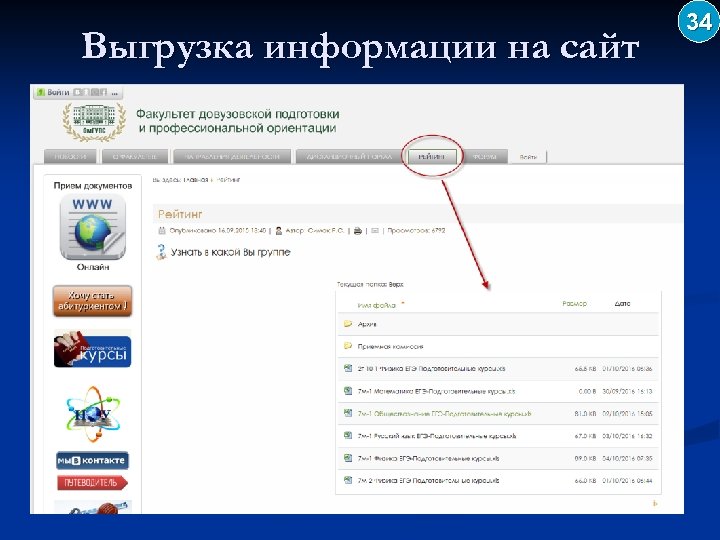Image resolution: width=720 pixels, height=540 pixels.
Task: Open the Новости navigation tab
Action: tap(70, 157)
